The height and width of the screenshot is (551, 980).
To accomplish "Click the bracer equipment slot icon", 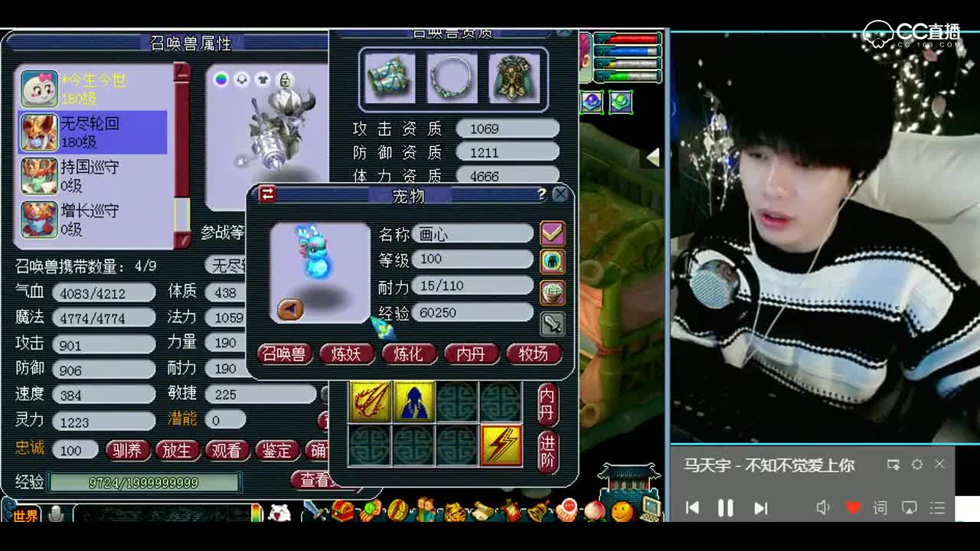I will click(x=390, y=78).
